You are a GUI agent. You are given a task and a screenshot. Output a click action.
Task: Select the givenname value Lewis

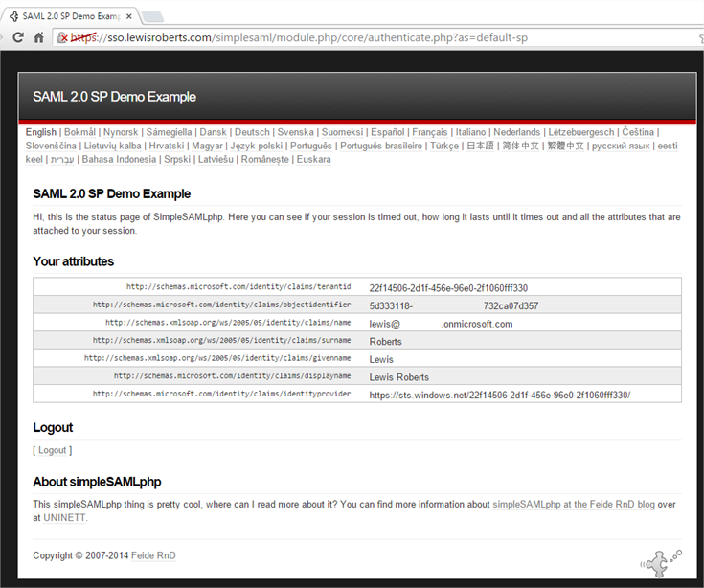[x=381, y=359]
